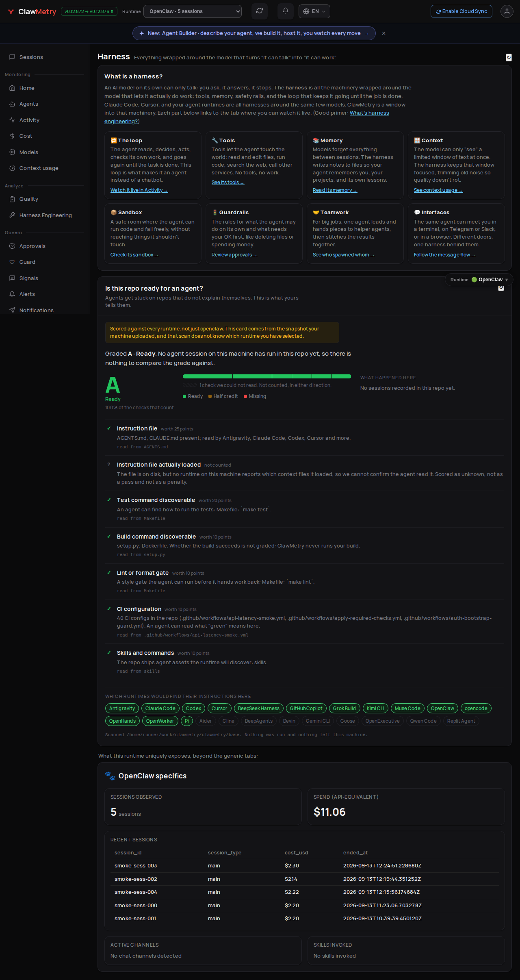Dismiss the Agent Builder announcement banner

(x=383, y=33)
